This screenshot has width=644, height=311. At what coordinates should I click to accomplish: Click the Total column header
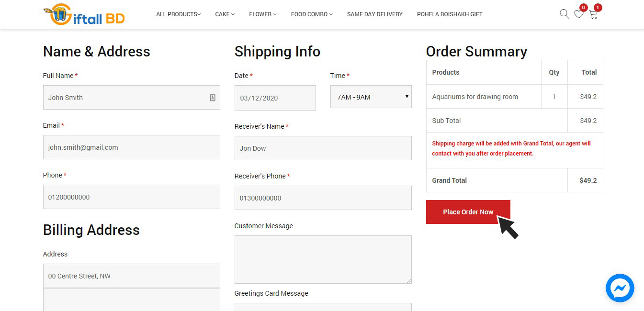pyautogui.click(x=589, y=72)
